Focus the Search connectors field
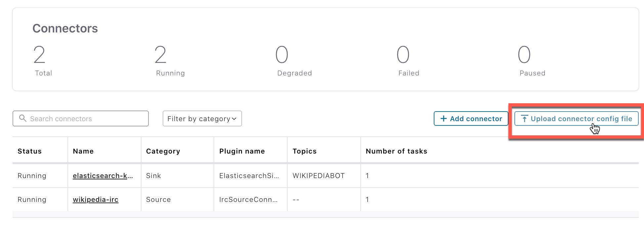 81,118
